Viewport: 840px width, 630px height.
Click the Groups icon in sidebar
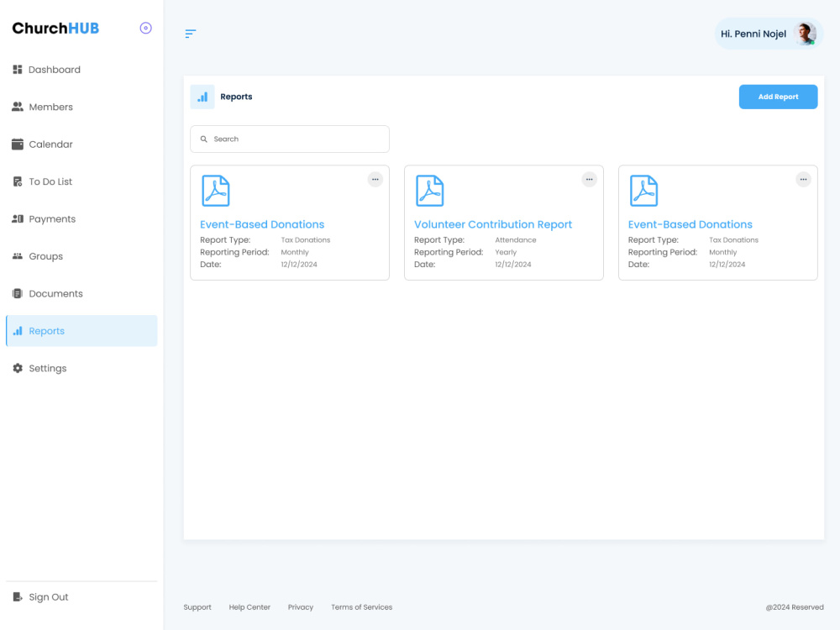[18, 256]
